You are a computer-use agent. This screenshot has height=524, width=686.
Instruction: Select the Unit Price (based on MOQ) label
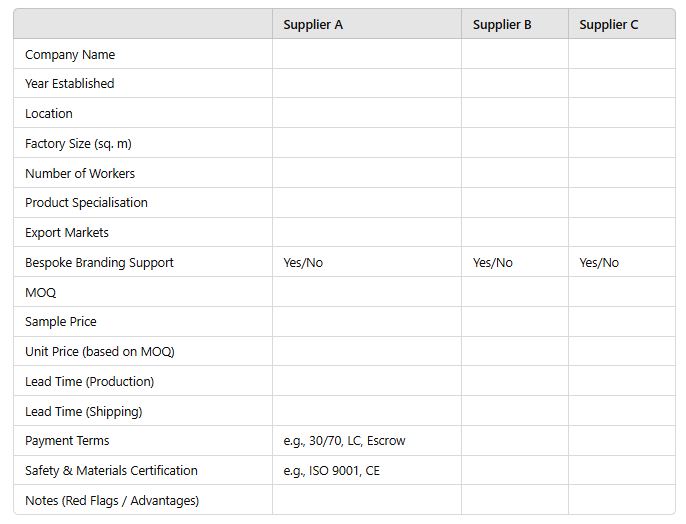point(100,352)
